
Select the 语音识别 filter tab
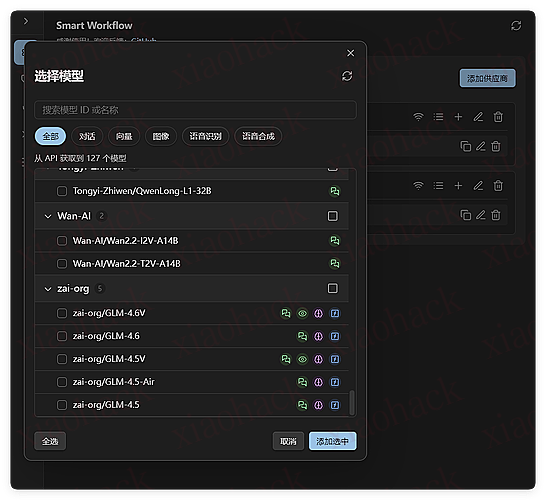click(x=205, y=136)
